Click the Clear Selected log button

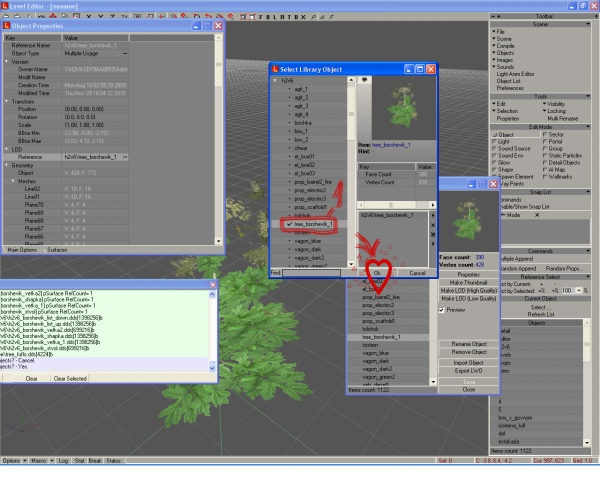70,378
